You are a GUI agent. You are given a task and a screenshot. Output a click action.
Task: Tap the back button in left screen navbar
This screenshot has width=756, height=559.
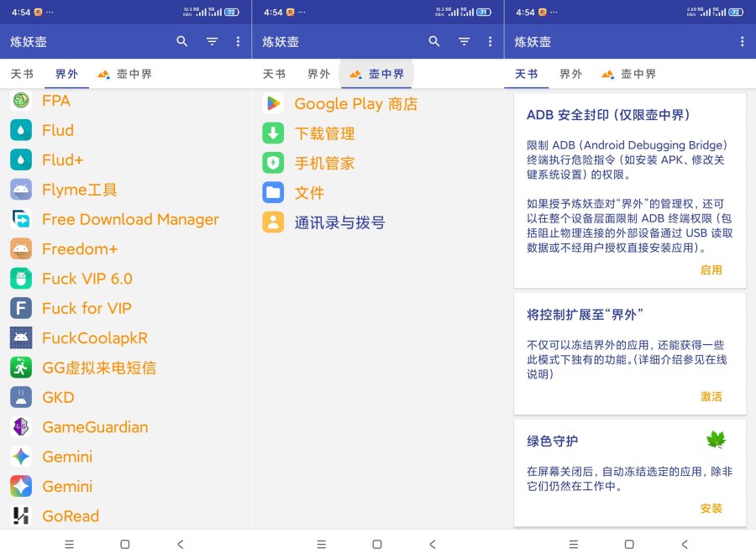pyautogui.click(x=181, y=544)
